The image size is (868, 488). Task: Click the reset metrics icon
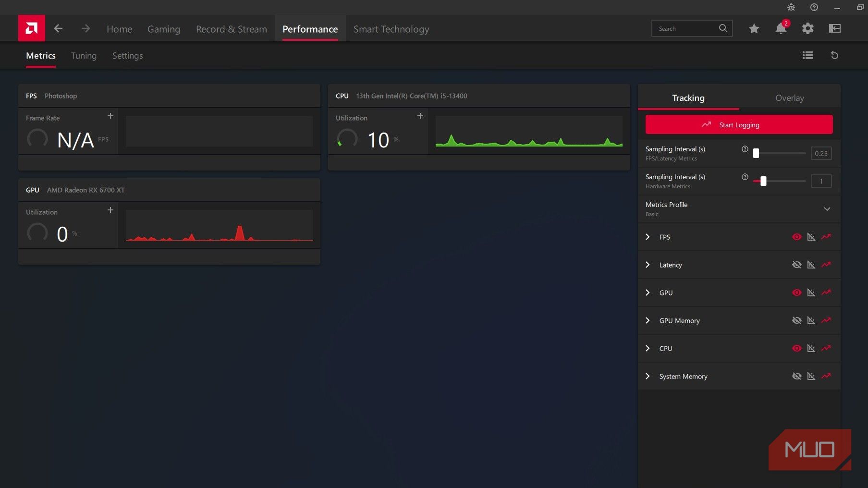[x=835, y=56]
